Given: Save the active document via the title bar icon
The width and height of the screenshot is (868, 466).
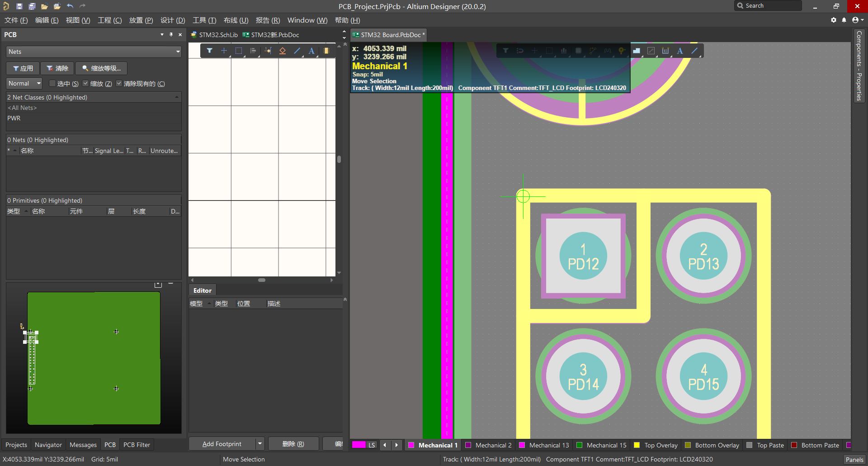Looking at the screenshot, I should pyautogui.click(x=19, y=6).
